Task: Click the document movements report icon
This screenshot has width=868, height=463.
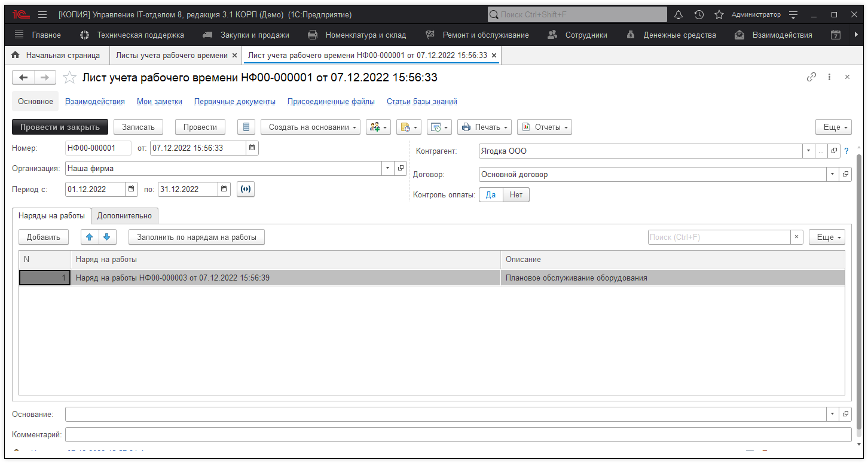Action: coord(246,127)
